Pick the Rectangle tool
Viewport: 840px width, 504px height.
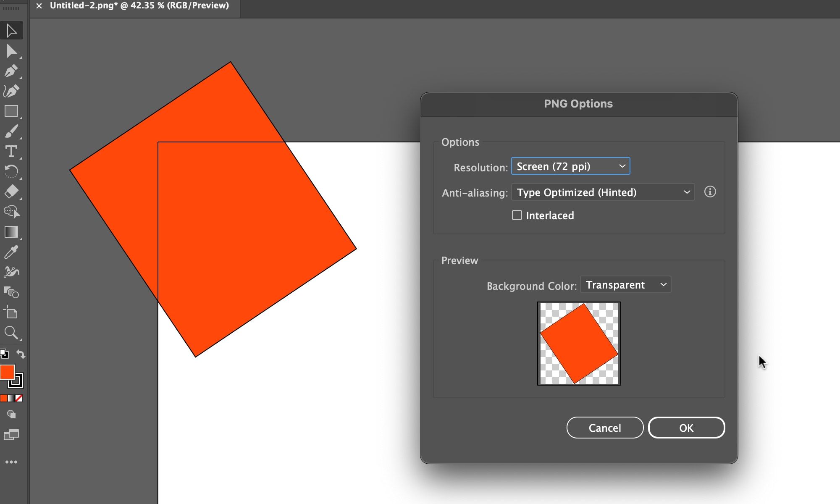[12, 111]
